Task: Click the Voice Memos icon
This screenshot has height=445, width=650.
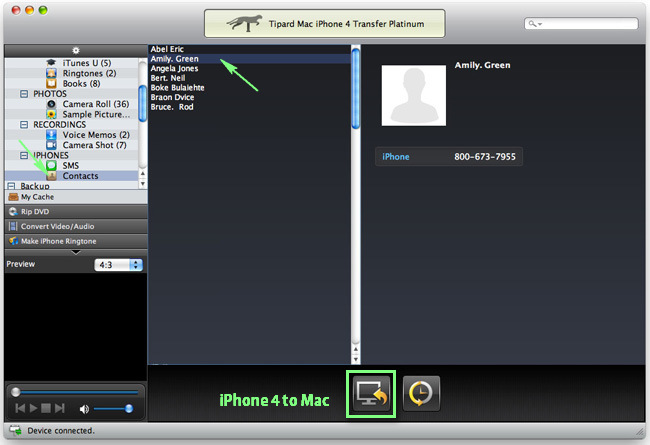Action: (x=51, y=135)
